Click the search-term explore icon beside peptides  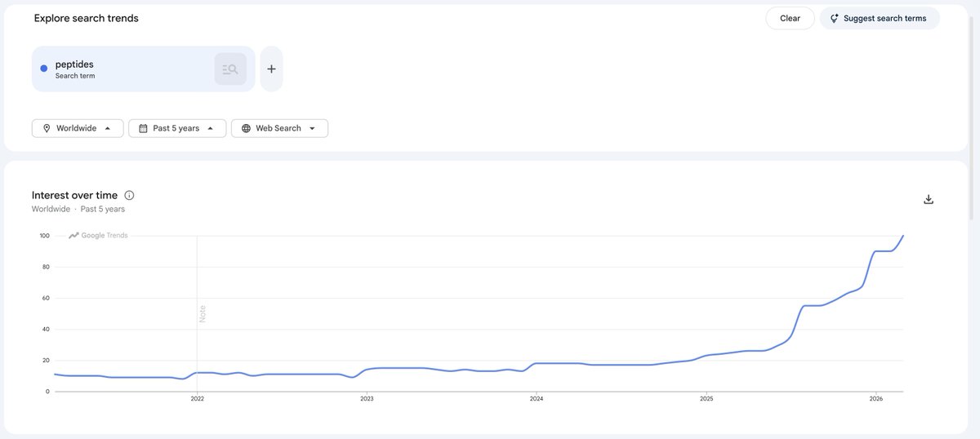coord(230,69)
